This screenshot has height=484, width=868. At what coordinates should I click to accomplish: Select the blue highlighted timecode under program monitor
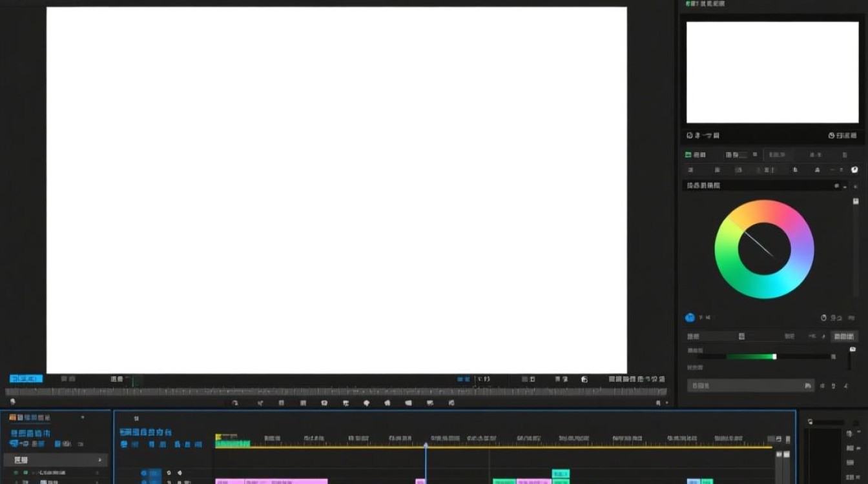pos(26,379)
